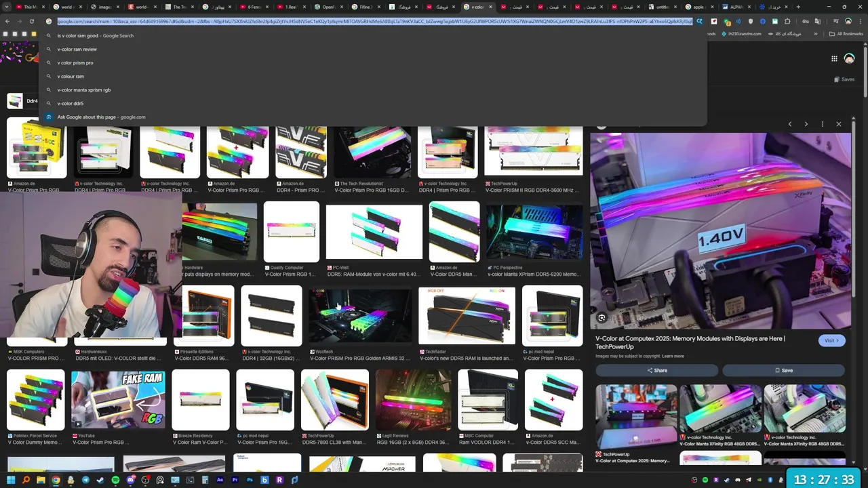Open Spotify from the taskbar
The width and height of the screenshot is (868, 488).
pos(115,480)
